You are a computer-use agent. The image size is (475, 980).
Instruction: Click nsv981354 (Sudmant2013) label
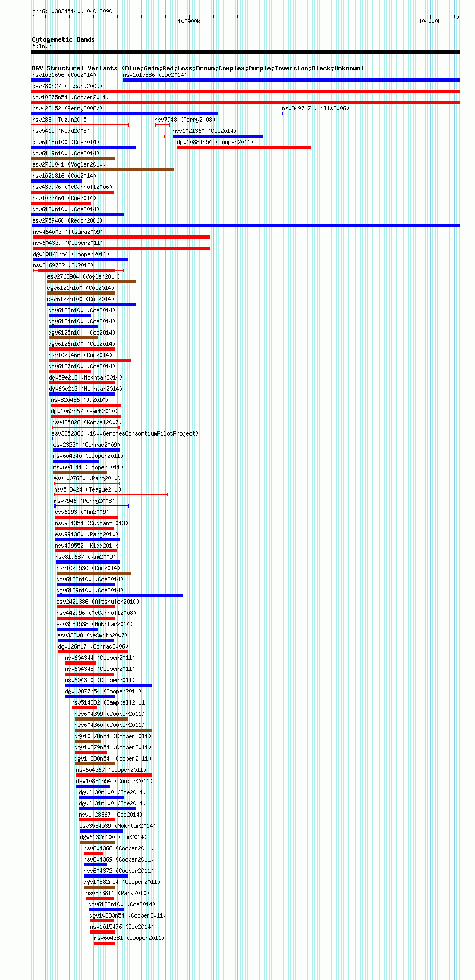tap(92, 524)
